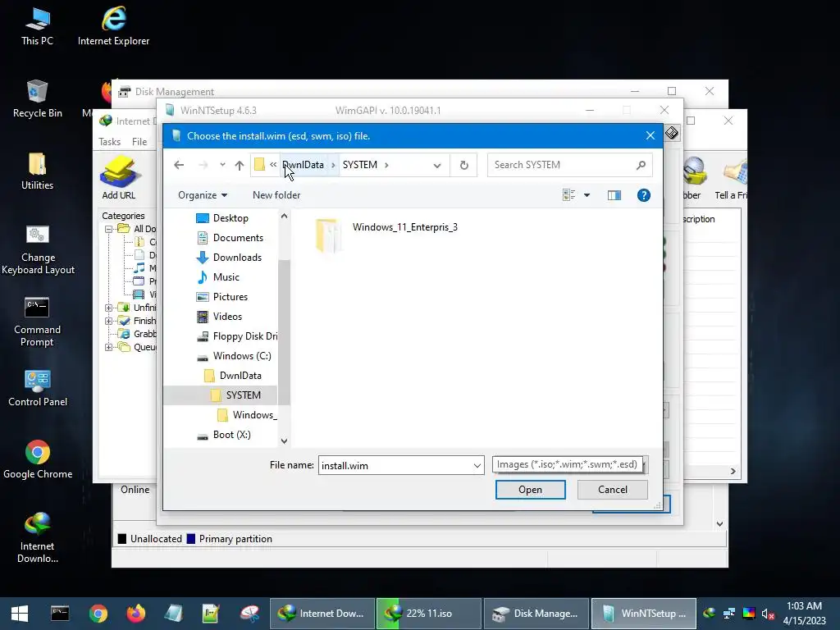Viewport: 840px width, 630px height.
Task: Expand the Unfinished category in IDM
Action: (x=109, y=308)
